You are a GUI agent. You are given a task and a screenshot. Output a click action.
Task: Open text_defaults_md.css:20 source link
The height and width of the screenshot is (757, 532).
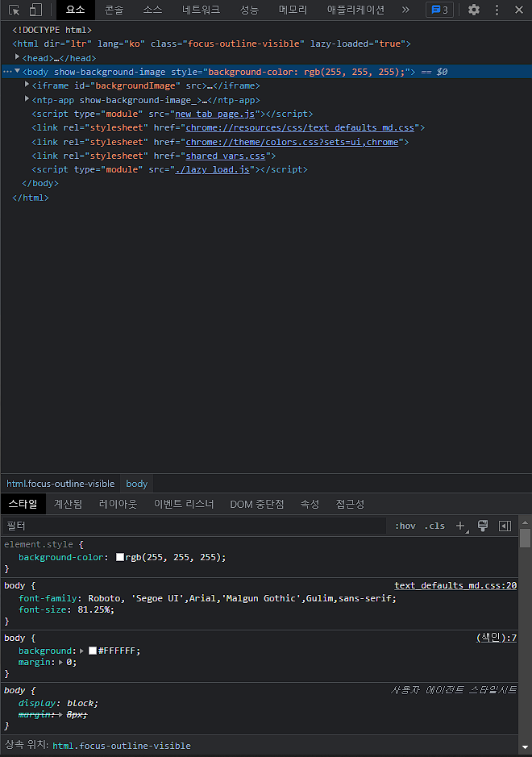point(455,585)
